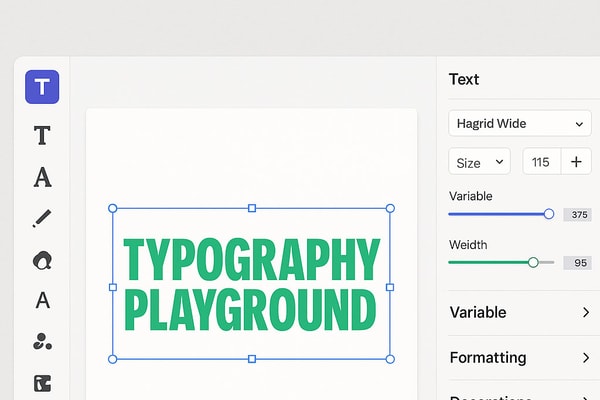Select the blob shape tool

(x=42, y=260)
